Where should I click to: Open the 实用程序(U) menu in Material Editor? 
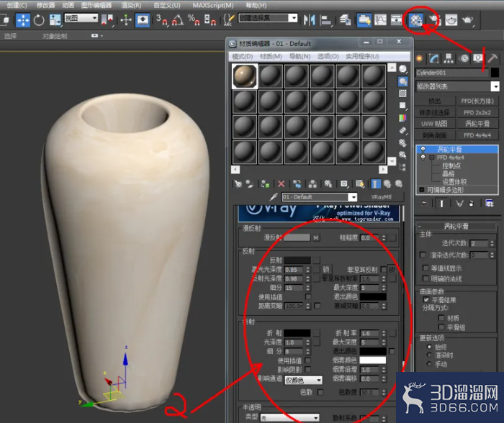(362, 56)
